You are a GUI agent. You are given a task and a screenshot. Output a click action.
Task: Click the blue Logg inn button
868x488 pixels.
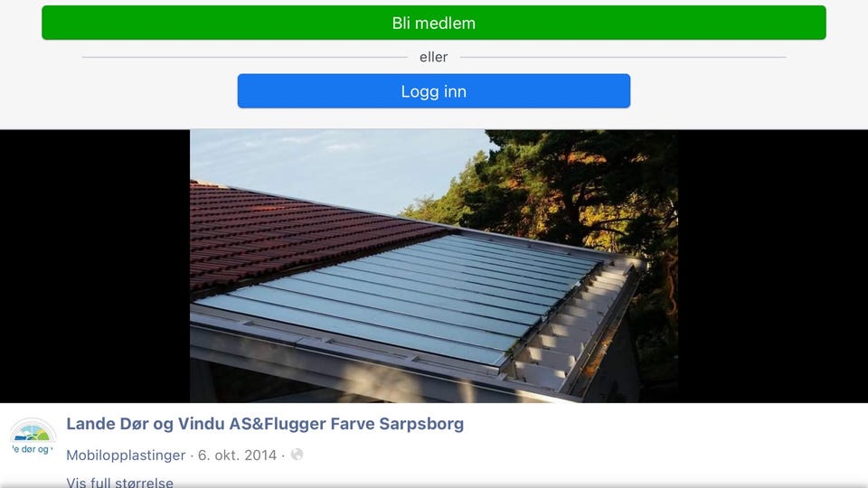(433, 90)
